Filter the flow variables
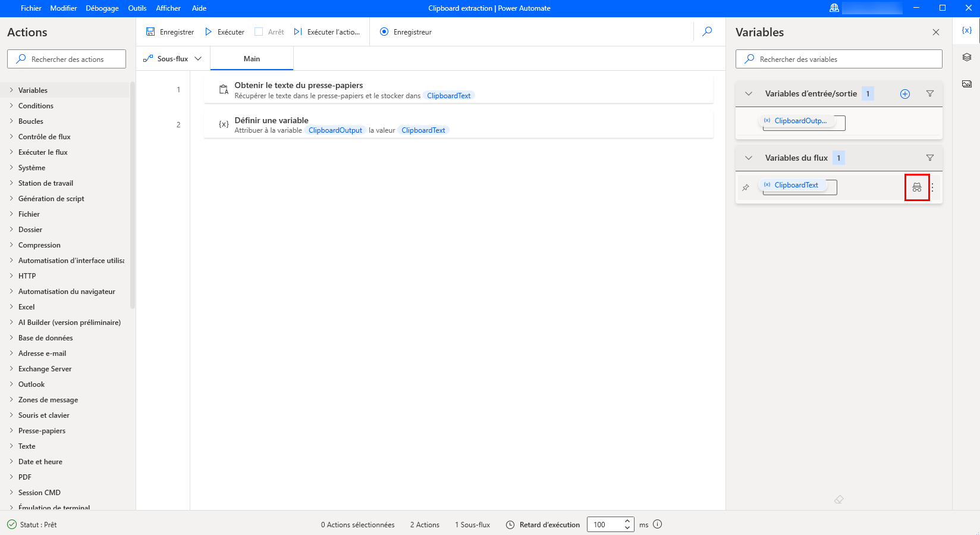The image size is (980, 535). click(x=930, y=158)
